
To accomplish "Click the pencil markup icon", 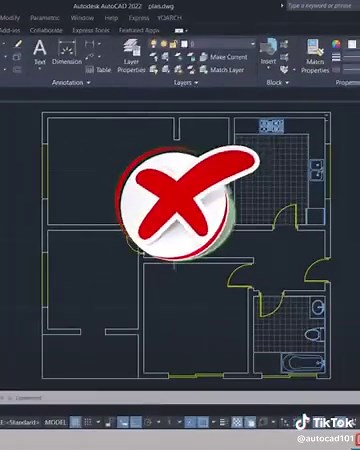I will pyautogui.click(x=18, y=44).
